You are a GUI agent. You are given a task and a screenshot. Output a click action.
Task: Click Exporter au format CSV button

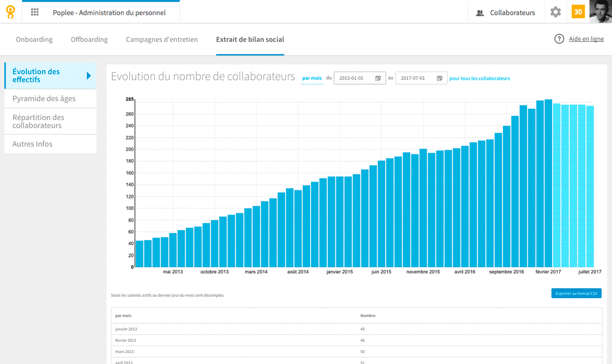(576, 293)
